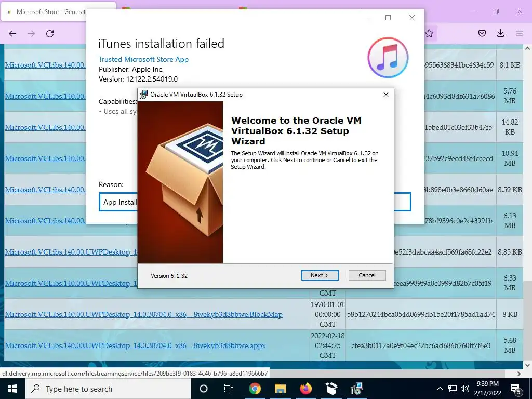Reload the current Firefox page

coord(50,34)
